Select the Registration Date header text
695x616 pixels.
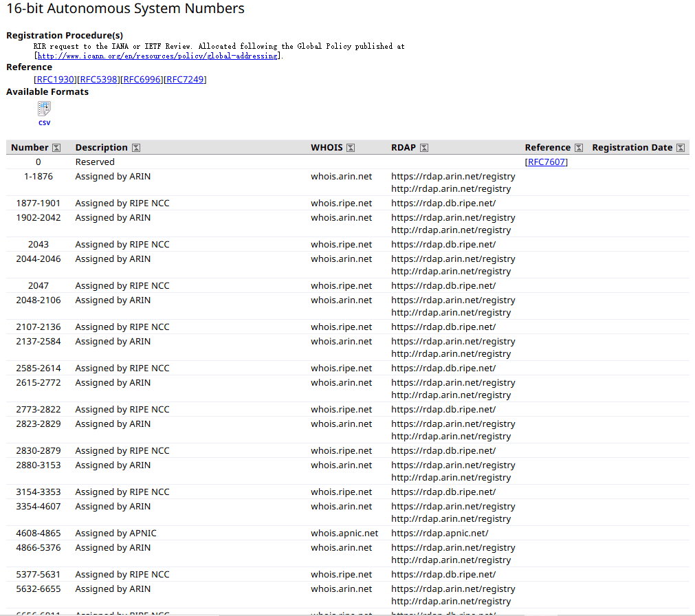pos(632,148)
